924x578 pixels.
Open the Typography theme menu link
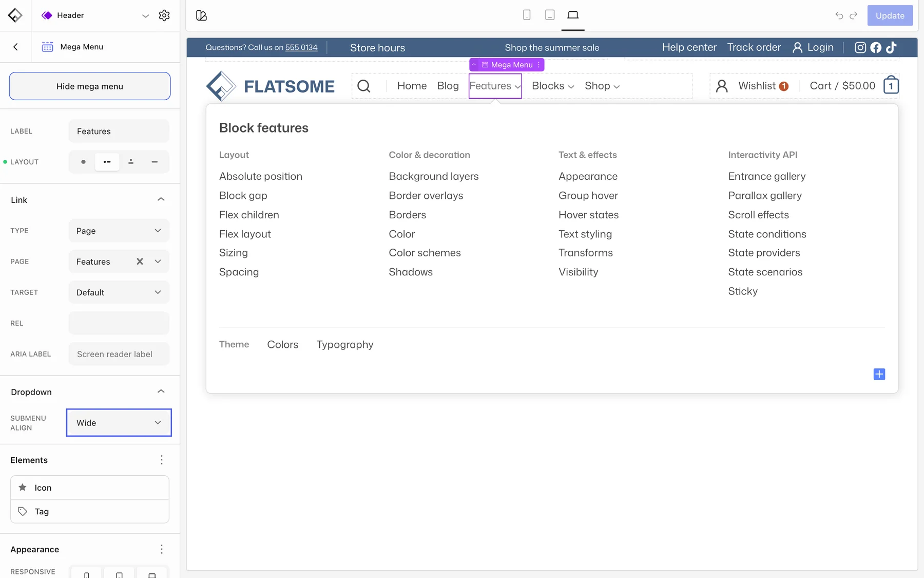pyautogui.click(x=345, y=345)
